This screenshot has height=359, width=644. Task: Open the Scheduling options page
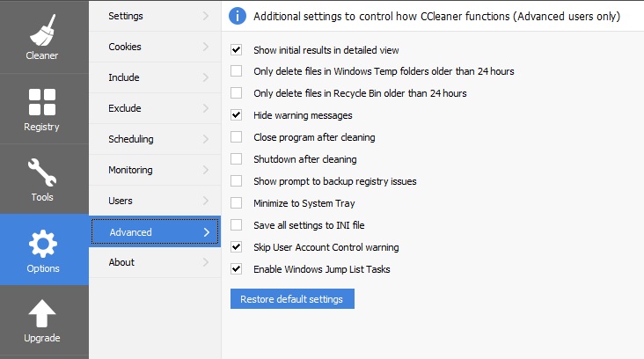tap(131, 139)
